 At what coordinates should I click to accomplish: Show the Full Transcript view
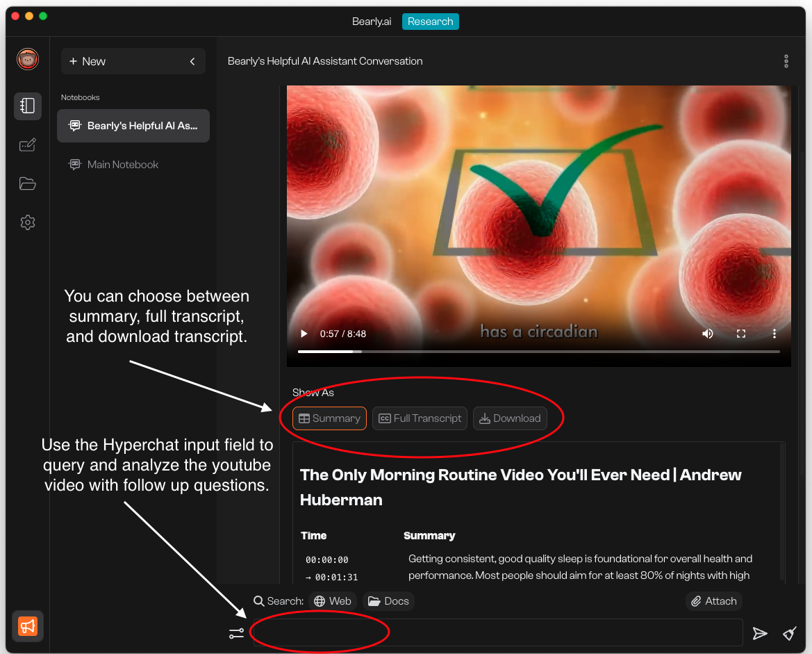pos(420,418)
